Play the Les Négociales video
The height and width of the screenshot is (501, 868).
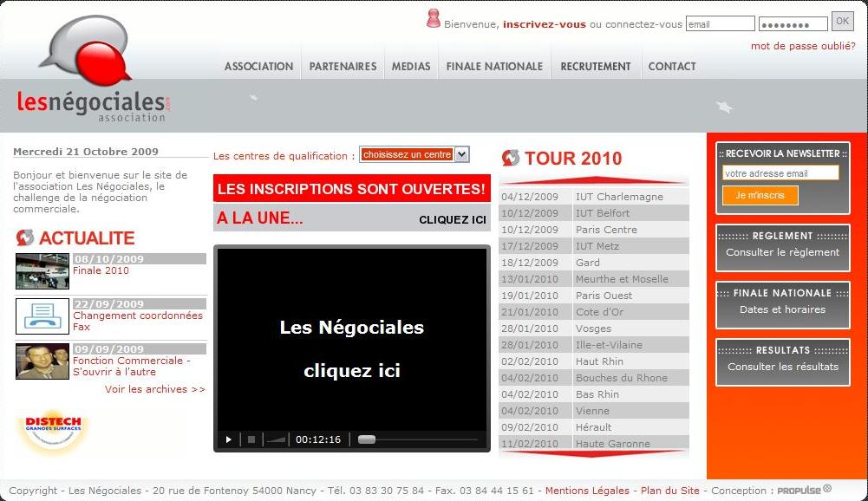click(229, 439)
